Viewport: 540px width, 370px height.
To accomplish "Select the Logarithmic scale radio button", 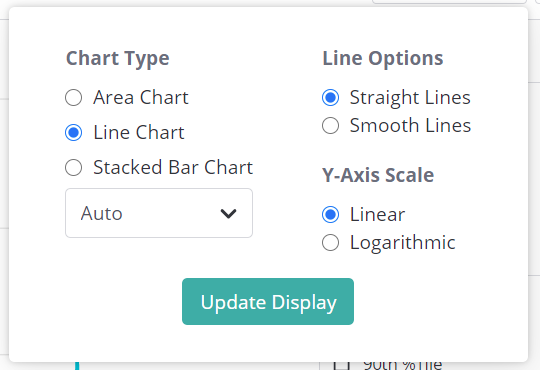I will (330, 243).
